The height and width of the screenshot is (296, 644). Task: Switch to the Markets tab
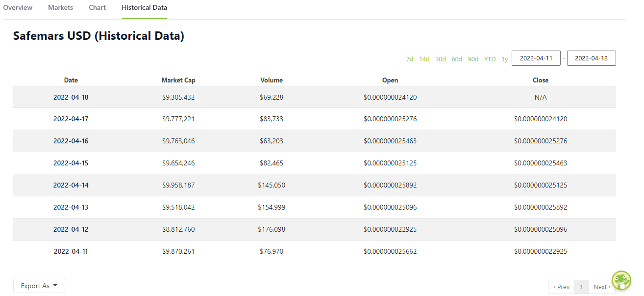[61, 7]
